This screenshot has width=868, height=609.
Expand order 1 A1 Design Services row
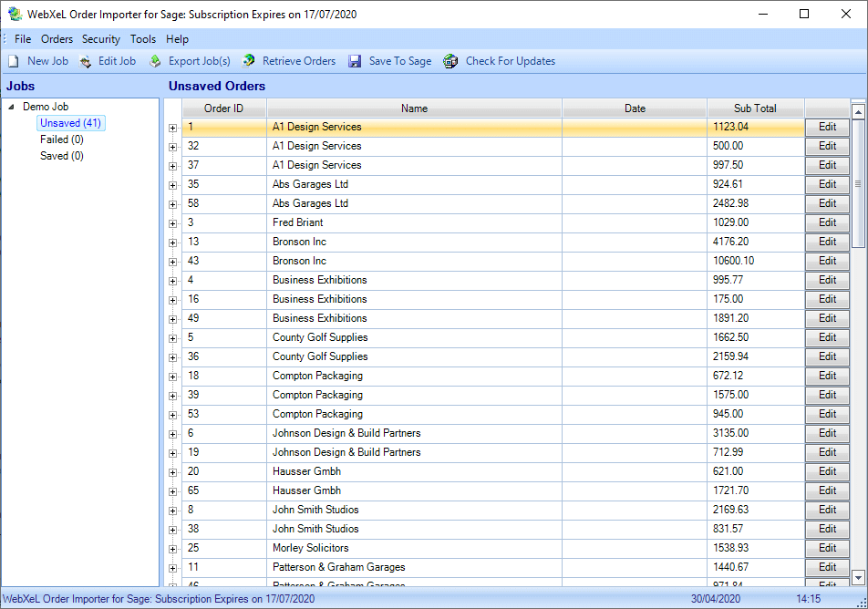172,128
